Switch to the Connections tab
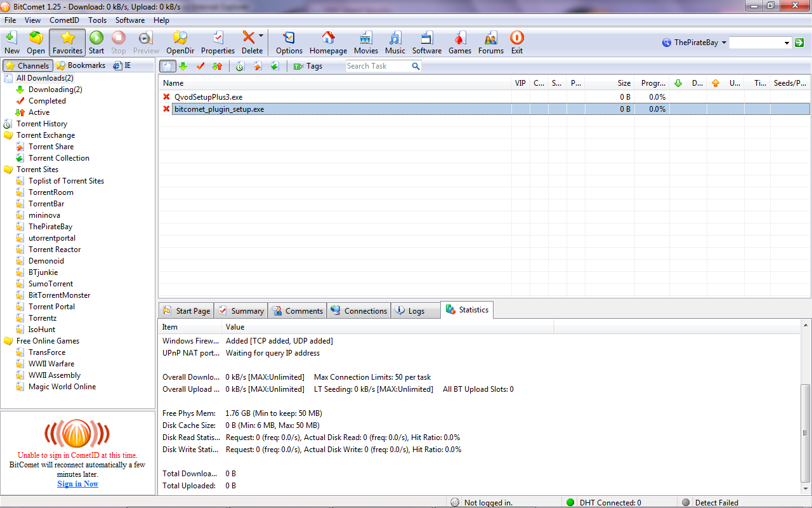Screen dimensions: 812x508 pos(359,311)
